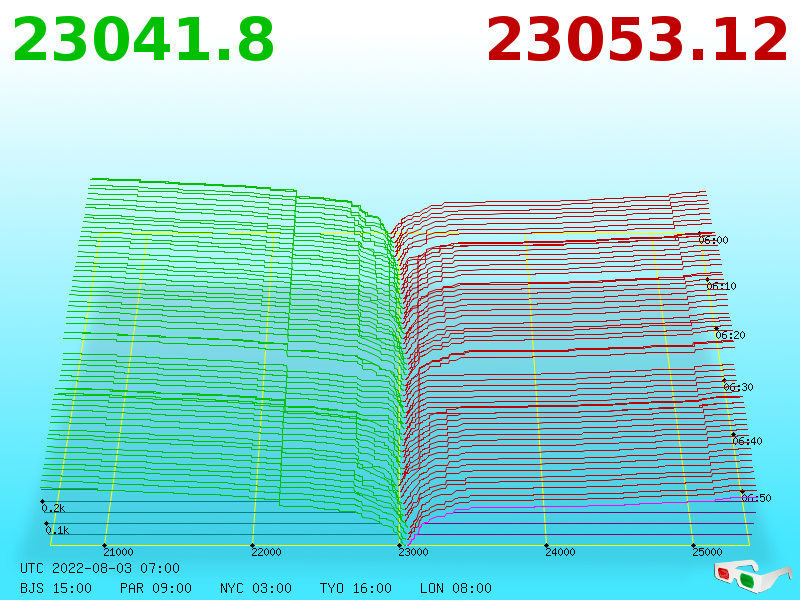Click the 21000 price axis label
This screenshot has height=600, width=800.
pos(118,552)
